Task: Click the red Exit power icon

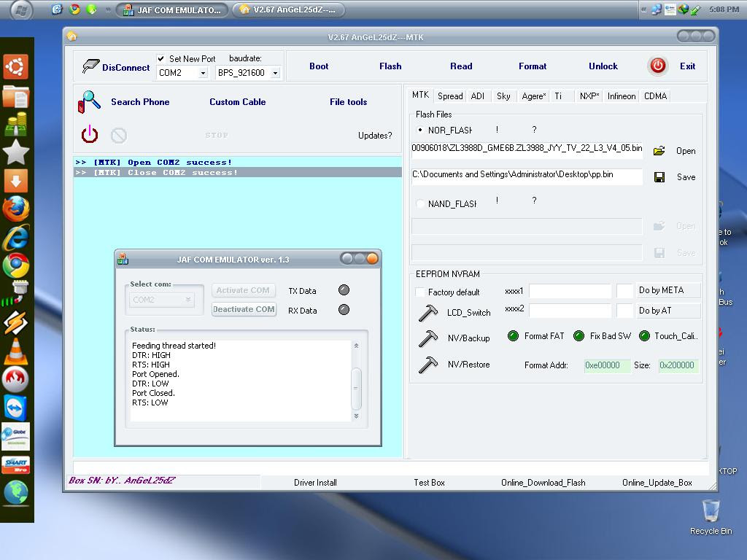Action: point(657,66)
